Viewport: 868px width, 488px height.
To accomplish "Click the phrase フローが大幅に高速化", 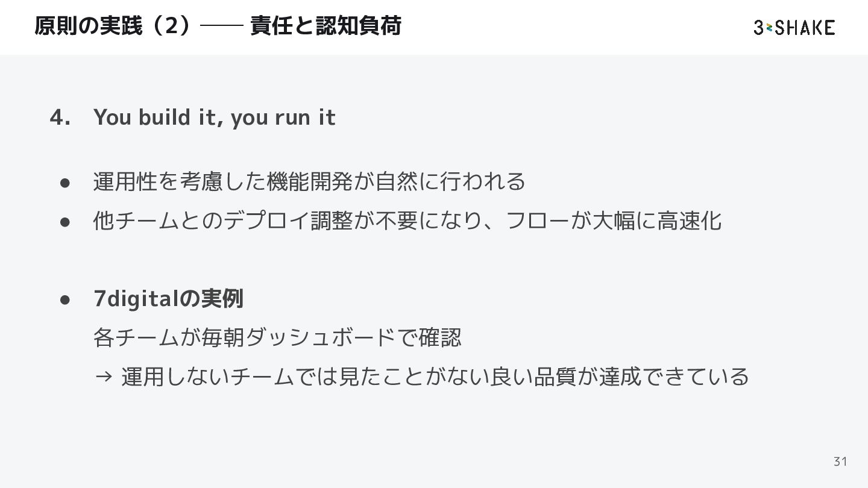I will (x=614, y=220).
